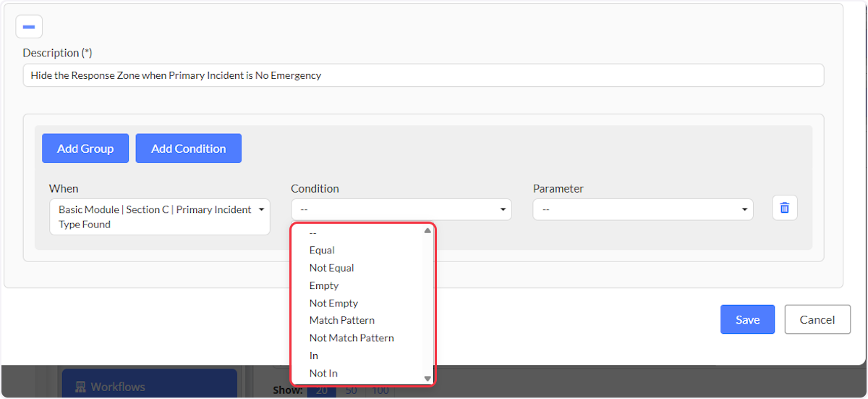868x399 pixels.
Task: Open Workflows in the background sidebar
Action: 149,385
